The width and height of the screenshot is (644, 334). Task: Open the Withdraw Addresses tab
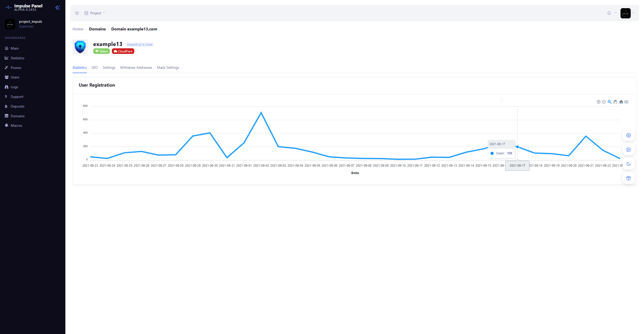pyautogui.click(x=136, y=68)
